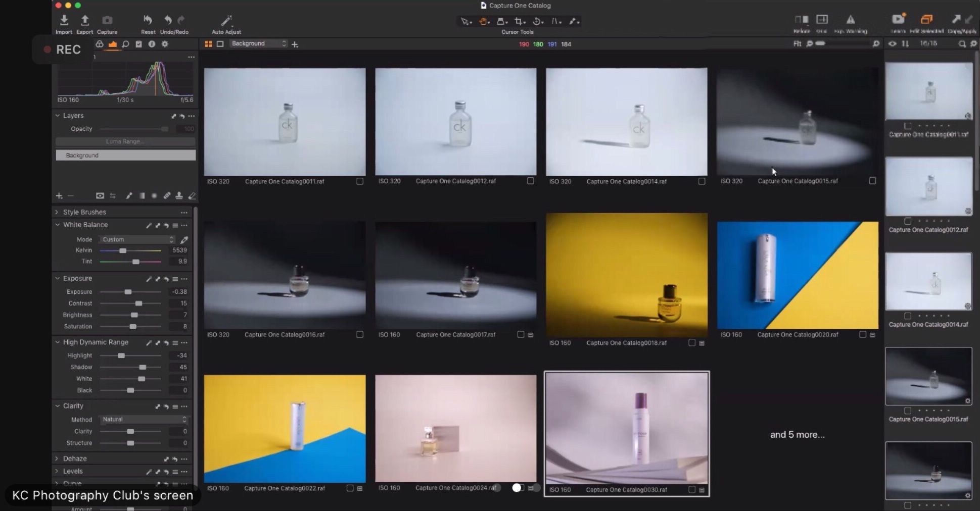980x511 pixels.
Task: Collapse the High Dynamic Range panel
Action: pos(57,342)
